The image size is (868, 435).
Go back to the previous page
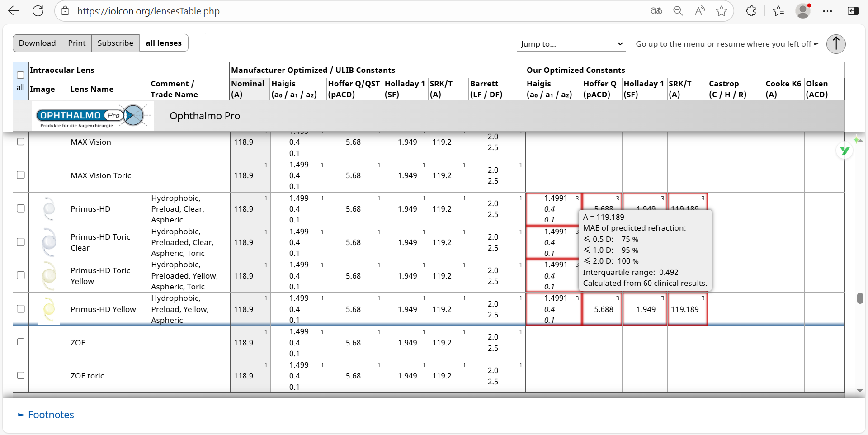(14, 11)
